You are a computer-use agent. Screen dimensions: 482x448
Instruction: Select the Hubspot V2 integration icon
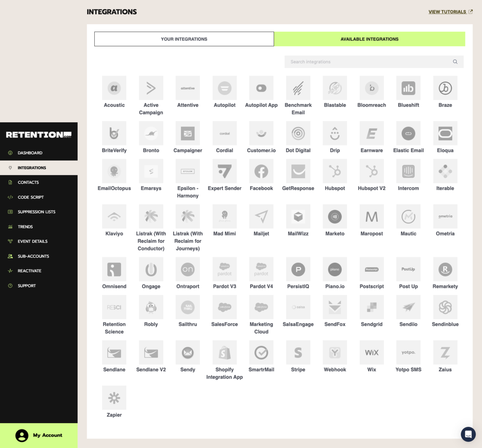372,171
